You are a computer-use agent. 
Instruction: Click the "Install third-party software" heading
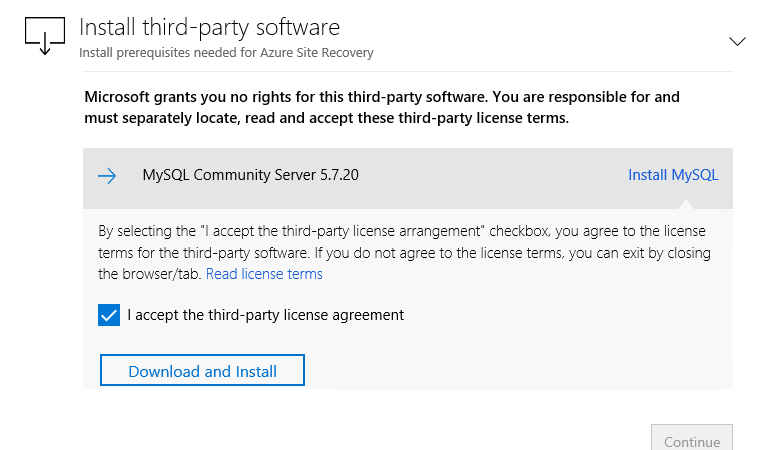210,27
